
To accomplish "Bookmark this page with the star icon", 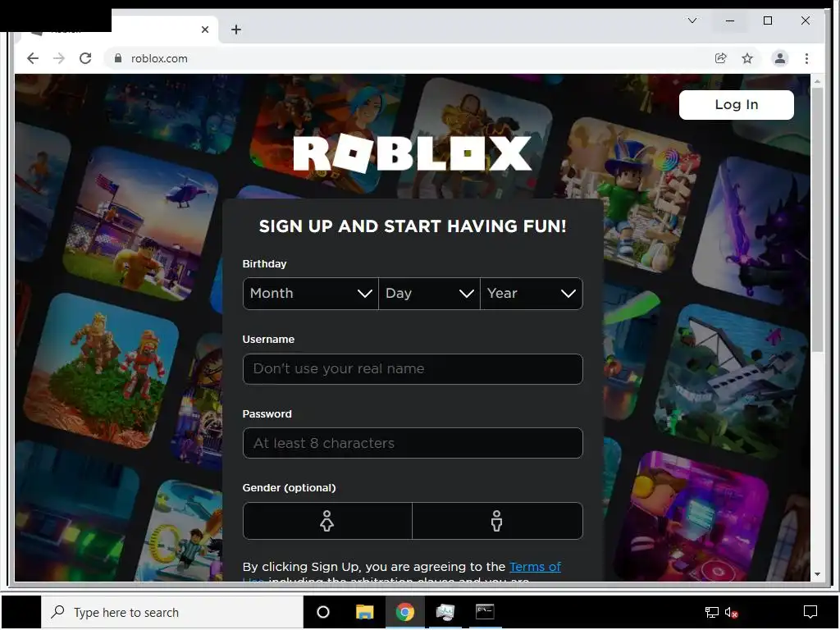I will pos(747,58).
